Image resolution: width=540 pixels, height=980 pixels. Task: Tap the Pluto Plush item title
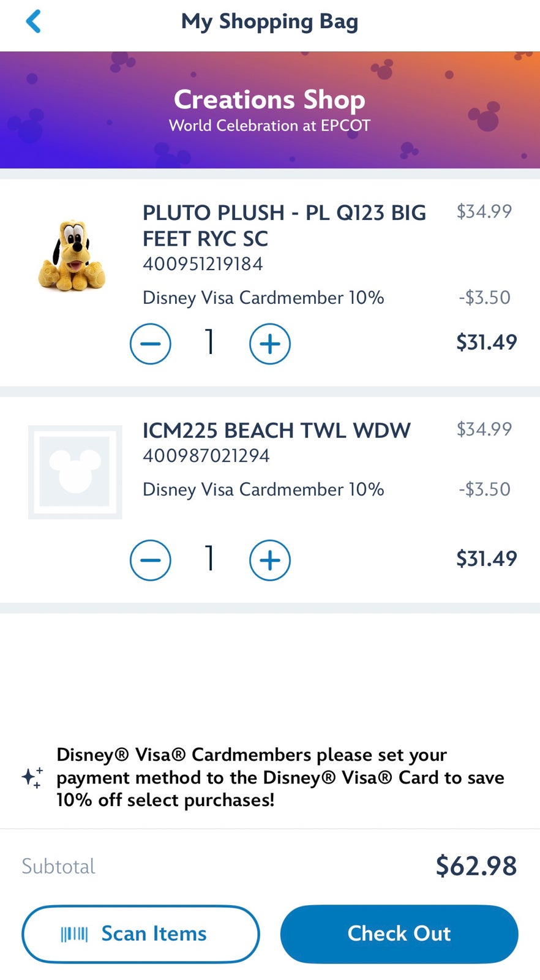coord(284,225)
